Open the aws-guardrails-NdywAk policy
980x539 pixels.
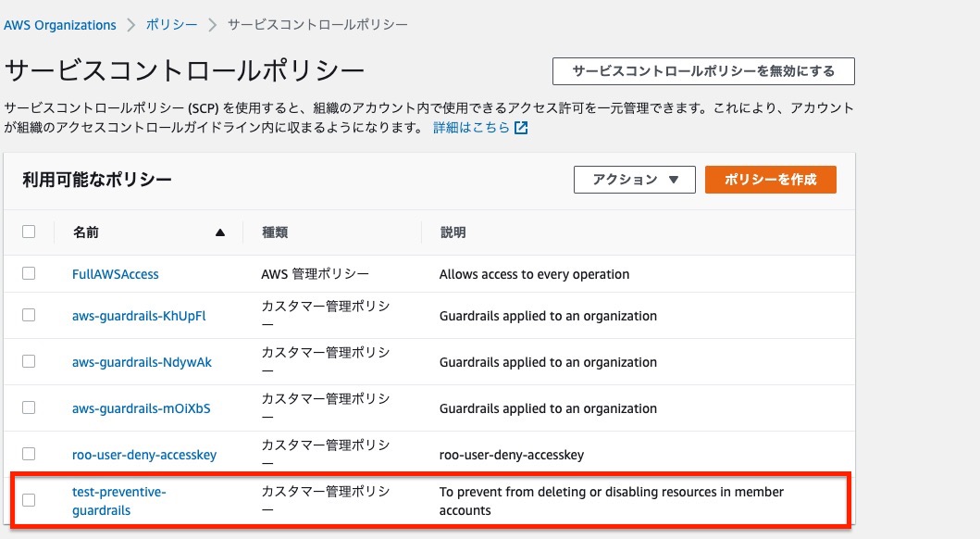tap(140, 362)
